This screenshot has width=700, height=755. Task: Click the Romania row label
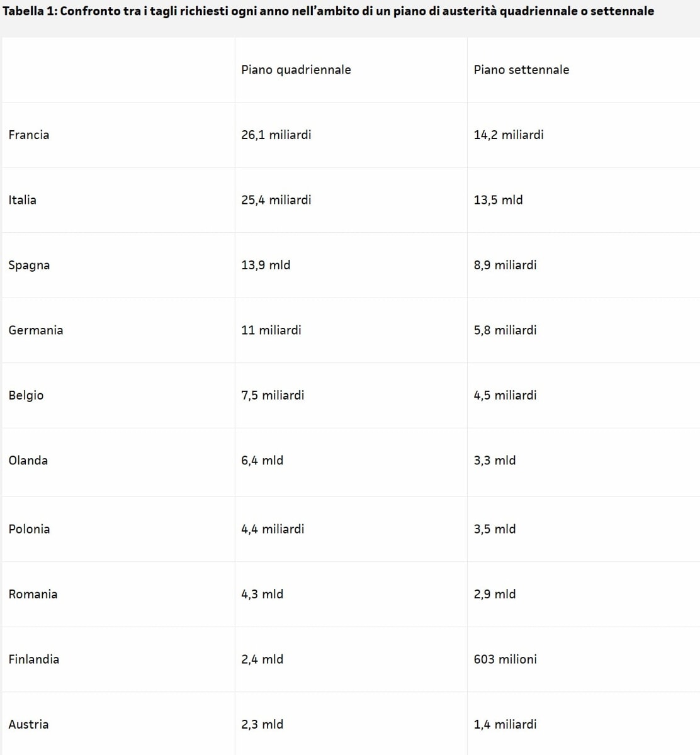pyautogui.click(x=33, y=594)
